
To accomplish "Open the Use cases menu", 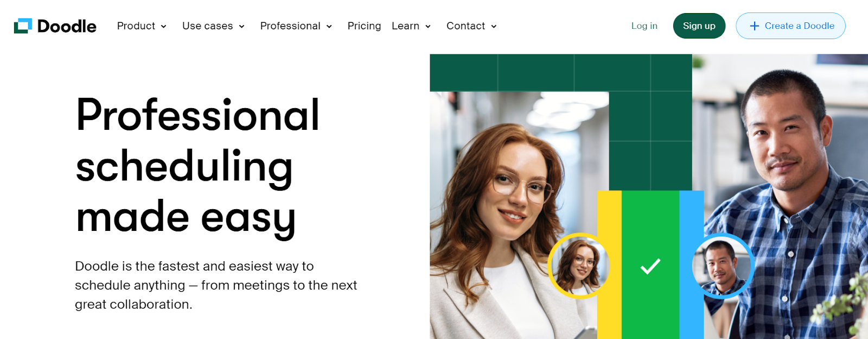I will [x=208, y=26].
